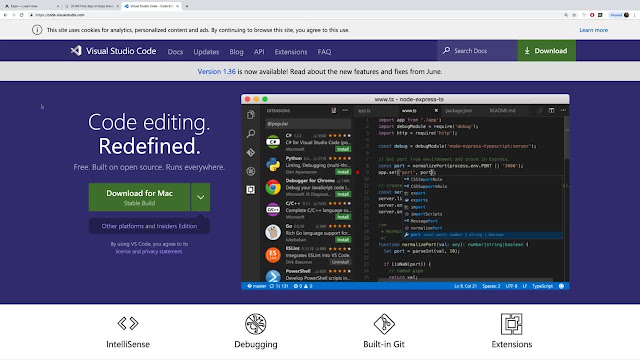Expand the download options dropdown arrow
The image size is (640, 360).
click(200, 197)
